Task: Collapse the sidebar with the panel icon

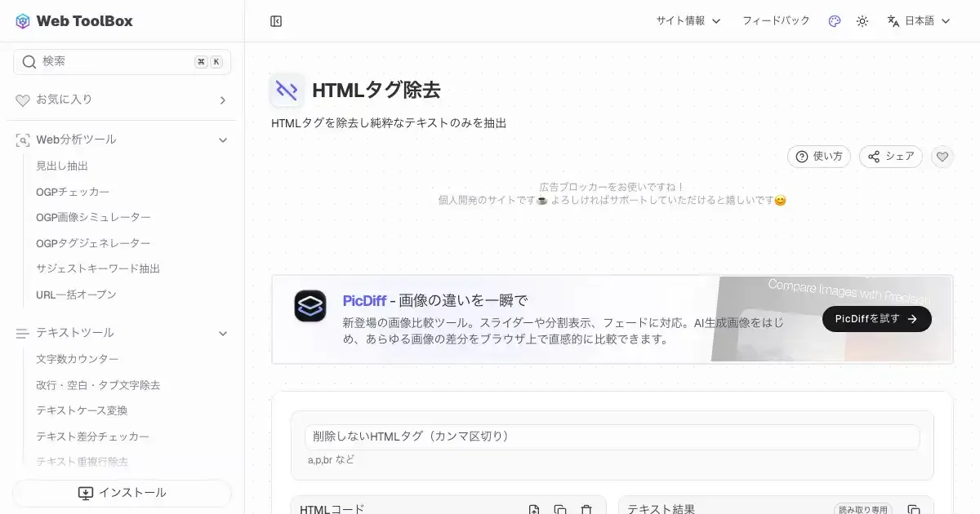Action: pyautogui.click(x=276, y=21)
